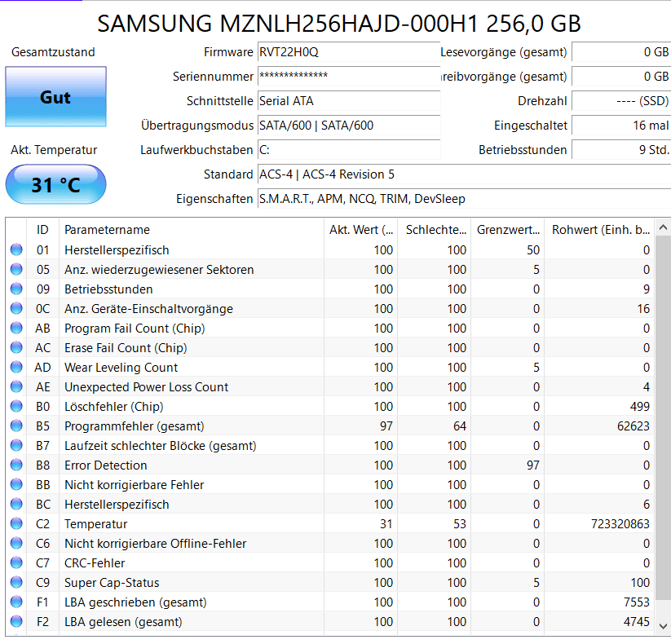Click the Betriebsstunden field showing 9 Std.

coord(621,150)
